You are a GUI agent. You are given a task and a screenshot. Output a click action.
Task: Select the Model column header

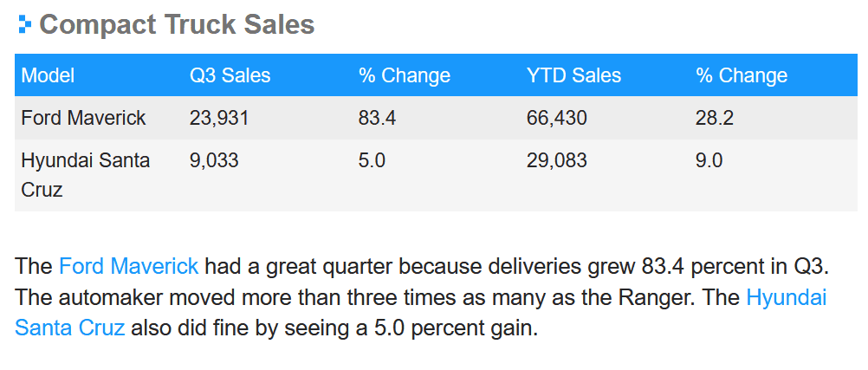tap(48, 75)
